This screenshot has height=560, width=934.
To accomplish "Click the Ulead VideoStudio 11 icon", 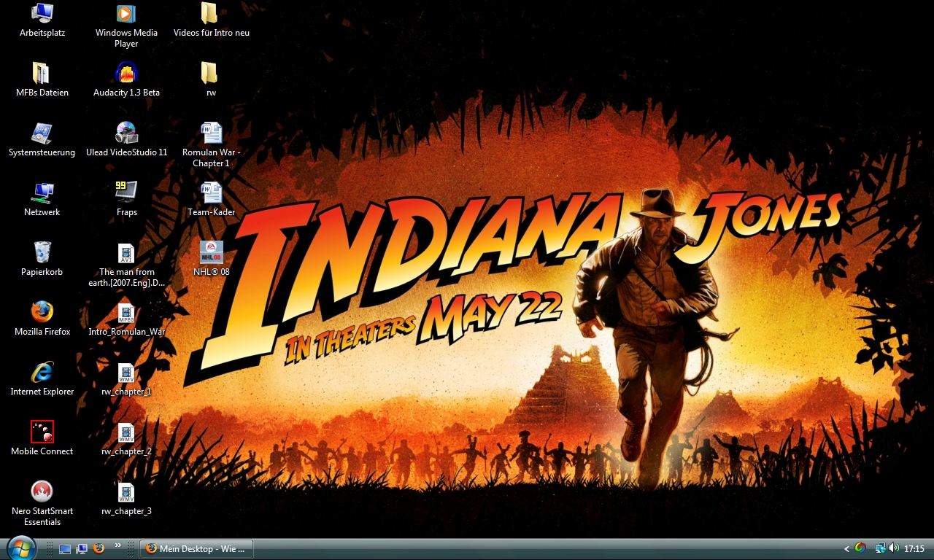I will coord(126,133).
